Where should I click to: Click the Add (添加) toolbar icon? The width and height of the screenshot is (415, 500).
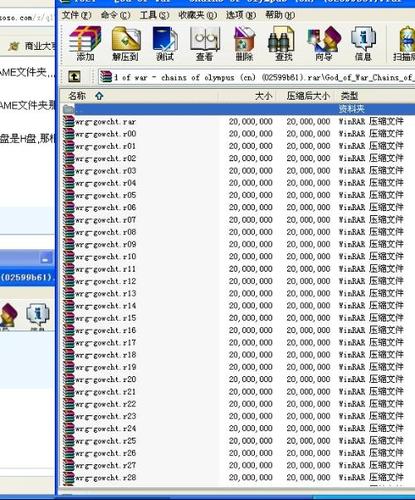click(85, 44)
